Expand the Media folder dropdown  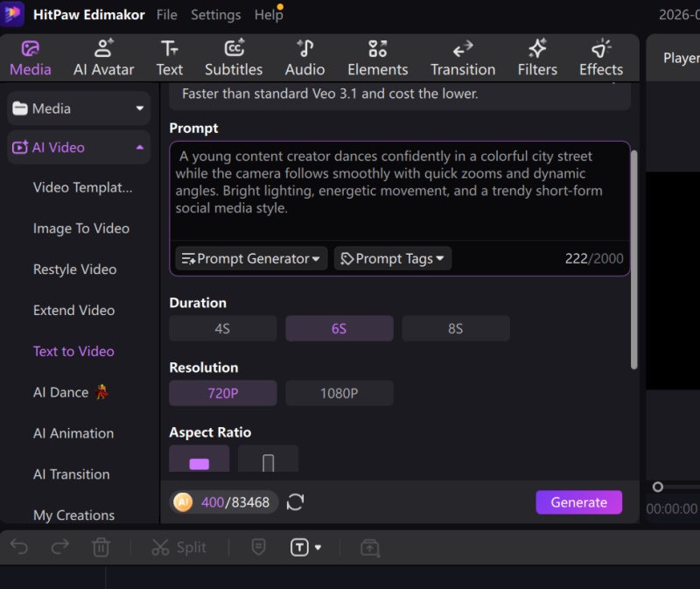pyautogui.click(x=140, y=108)
